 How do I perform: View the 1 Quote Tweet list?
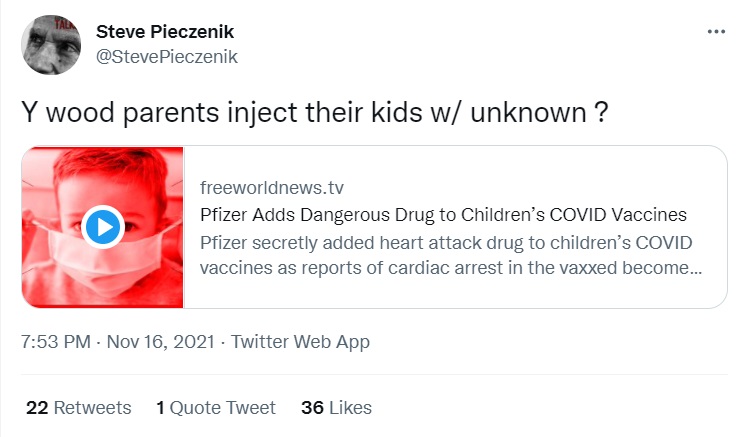(216, 407)
